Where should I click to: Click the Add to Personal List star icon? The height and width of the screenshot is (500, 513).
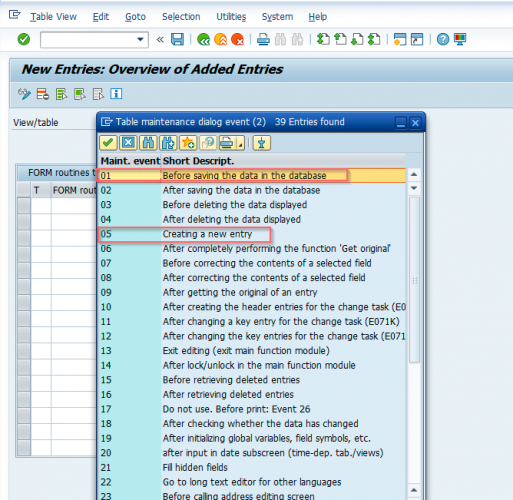point(188,143)
